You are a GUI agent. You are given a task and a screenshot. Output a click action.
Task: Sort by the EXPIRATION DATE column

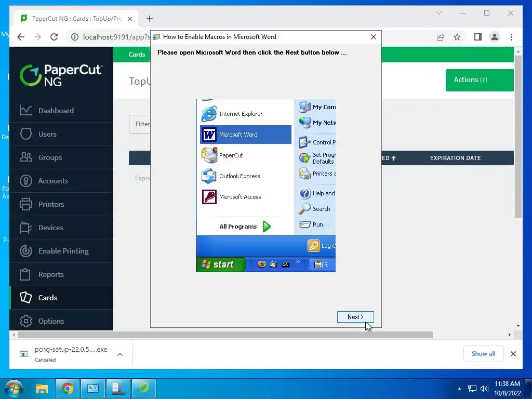tap(455, 158)
